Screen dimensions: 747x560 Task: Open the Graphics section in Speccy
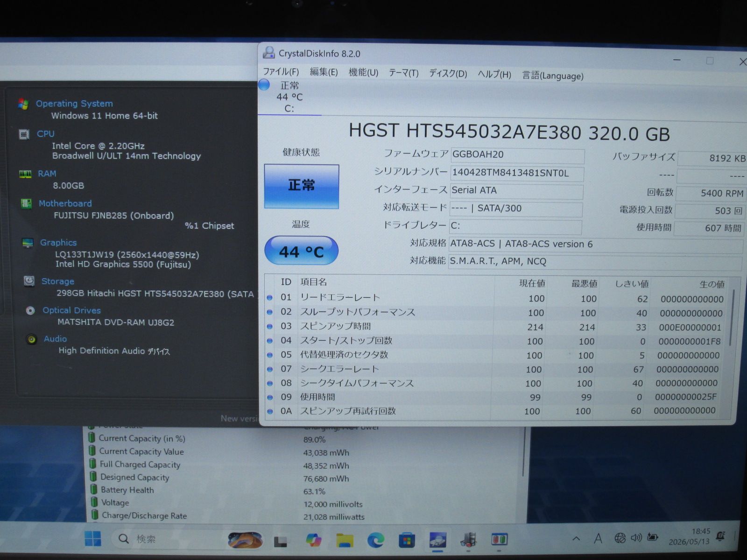coord(58,243)
